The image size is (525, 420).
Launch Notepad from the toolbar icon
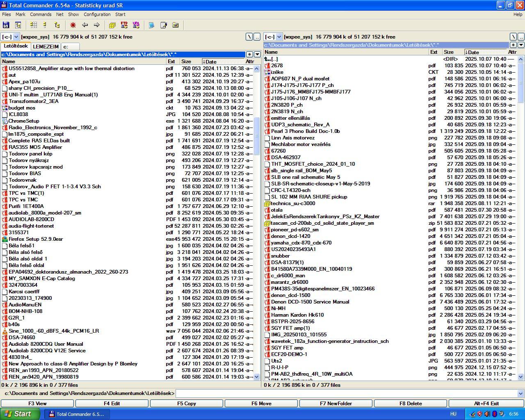pyautogui.click(x=152, y=25)
